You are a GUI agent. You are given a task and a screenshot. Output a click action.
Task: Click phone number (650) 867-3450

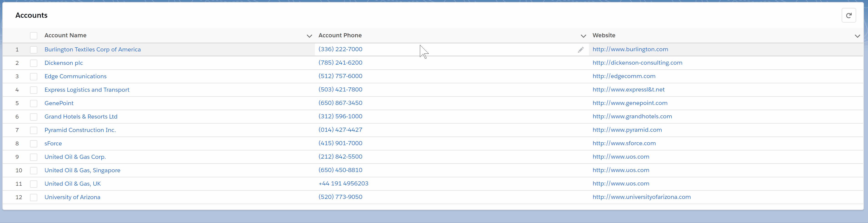click(340, 103)
